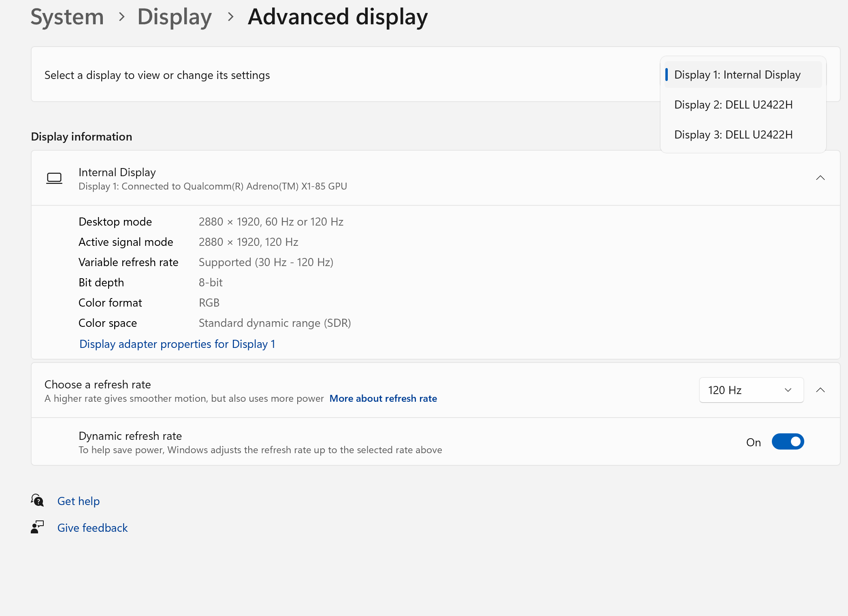Open the Give feedback link
The width and height of the screenshot is (848, 616).
92,528
